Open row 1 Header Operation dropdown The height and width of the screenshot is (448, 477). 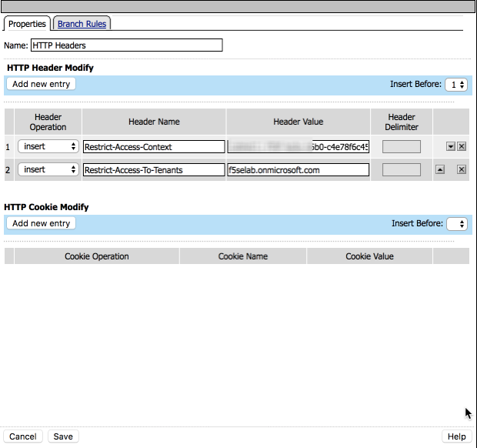pyautogui.click(x=48, y=146)
